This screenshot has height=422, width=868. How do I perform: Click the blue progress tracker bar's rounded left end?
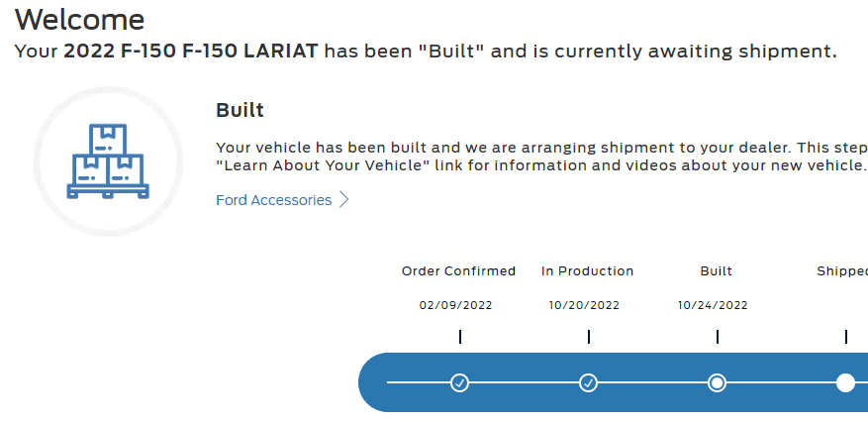374,382
